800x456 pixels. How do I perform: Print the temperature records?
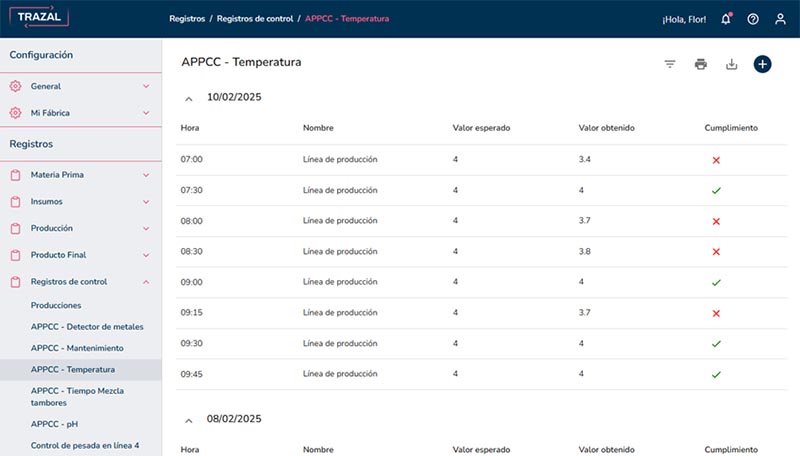701,64
